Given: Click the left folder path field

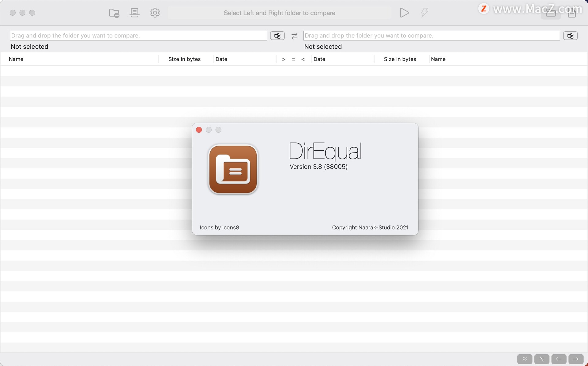Looking at the screenshot, I should [x=138, y=36].
